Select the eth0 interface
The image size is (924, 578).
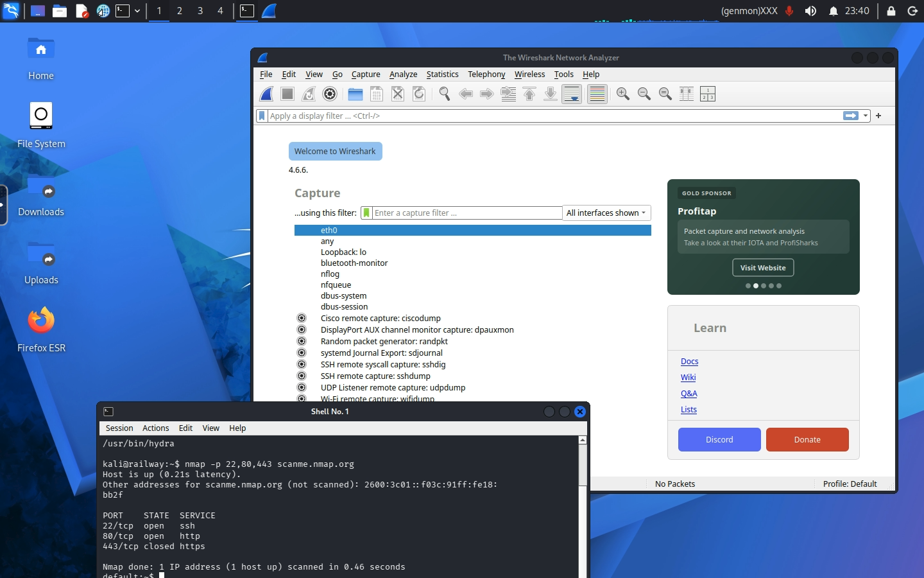coord(473,230)
